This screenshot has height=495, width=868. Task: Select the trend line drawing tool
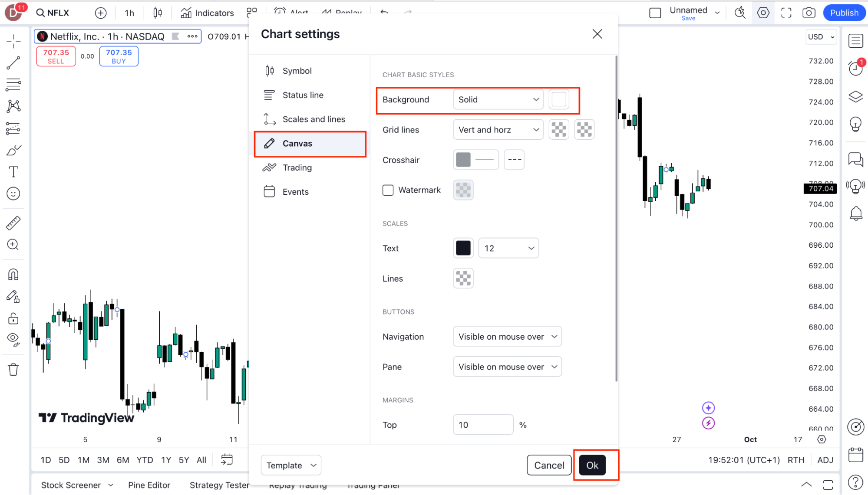pyautogui.click(x=13, y=63)
